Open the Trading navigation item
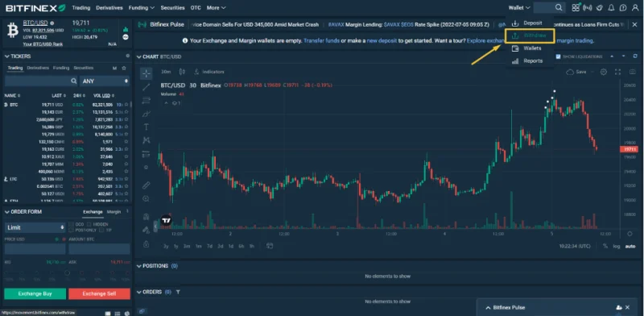644x316 pixels. click(x=81, y=7)
